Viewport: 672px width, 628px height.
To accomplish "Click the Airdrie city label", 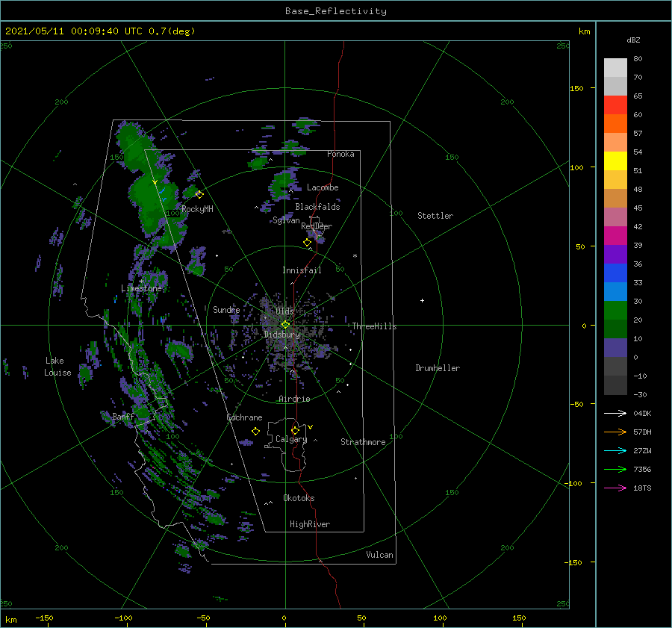I will click(x=294, y=399).
